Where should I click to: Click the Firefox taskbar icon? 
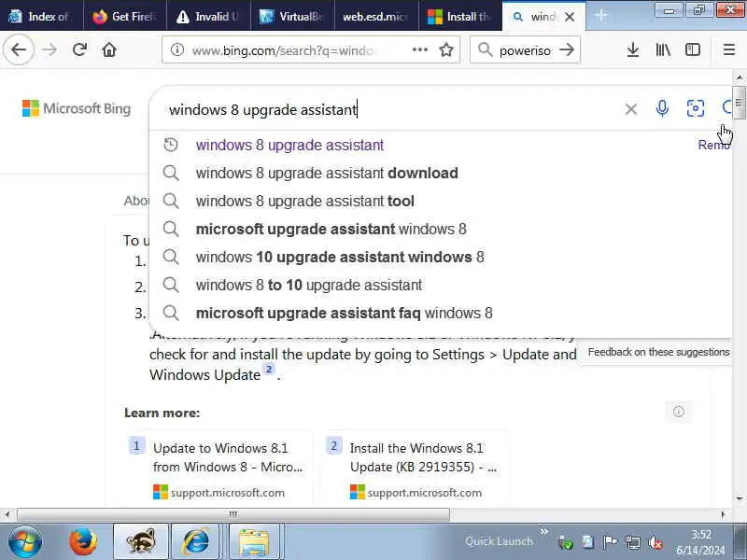[83, 541]
